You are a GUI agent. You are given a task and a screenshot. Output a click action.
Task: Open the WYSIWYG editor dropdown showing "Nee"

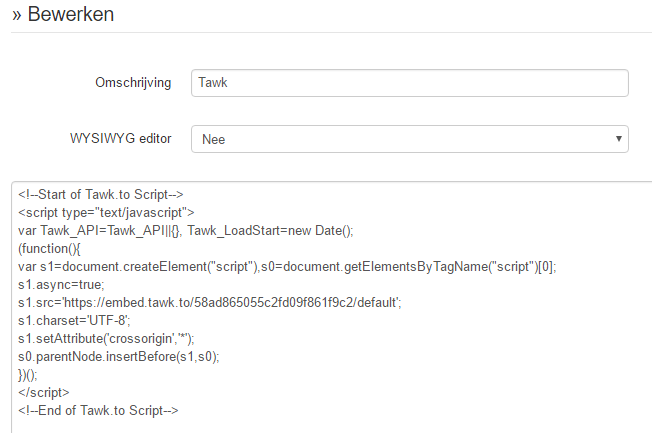[410, 139]
